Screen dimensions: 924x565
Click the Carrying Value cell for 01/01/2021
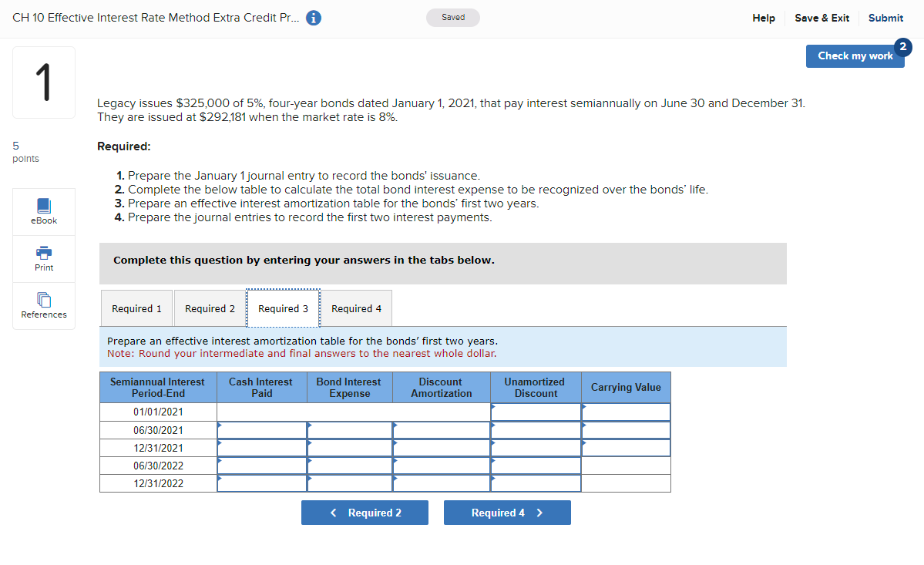tap(625, 411)
